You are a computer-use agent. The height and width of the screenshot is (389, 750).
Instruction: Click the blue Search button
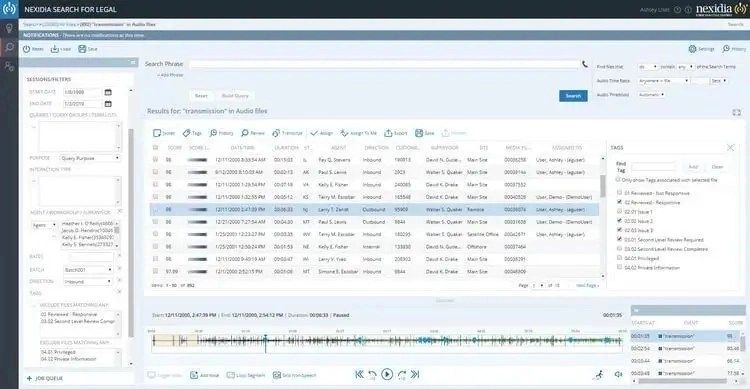point(573,96)
